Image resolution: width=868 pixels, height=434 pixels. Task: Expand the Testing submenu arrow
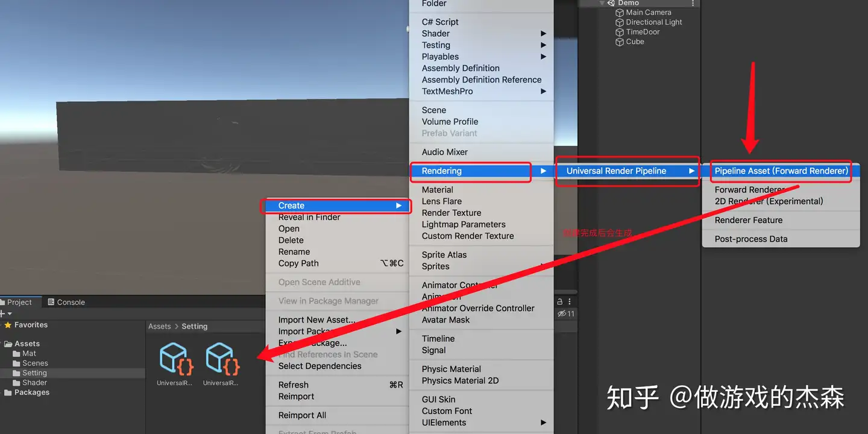click(x=544, y=45)
